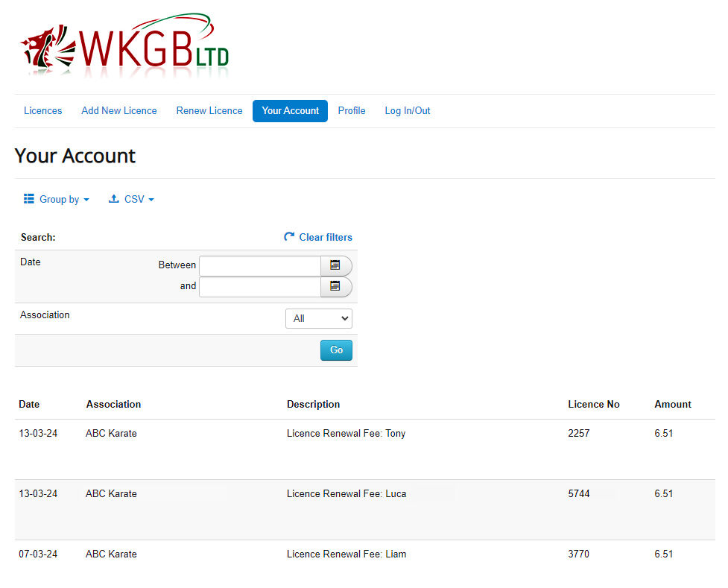
Task: Open the calendar picker for the first date field
Action: pos(336,266)
